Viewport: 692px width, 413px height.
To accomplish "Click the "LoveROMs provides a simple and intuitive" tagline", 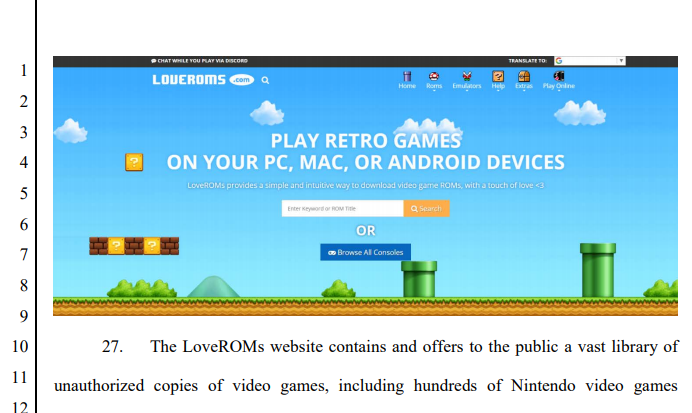I will coord(365,185).
